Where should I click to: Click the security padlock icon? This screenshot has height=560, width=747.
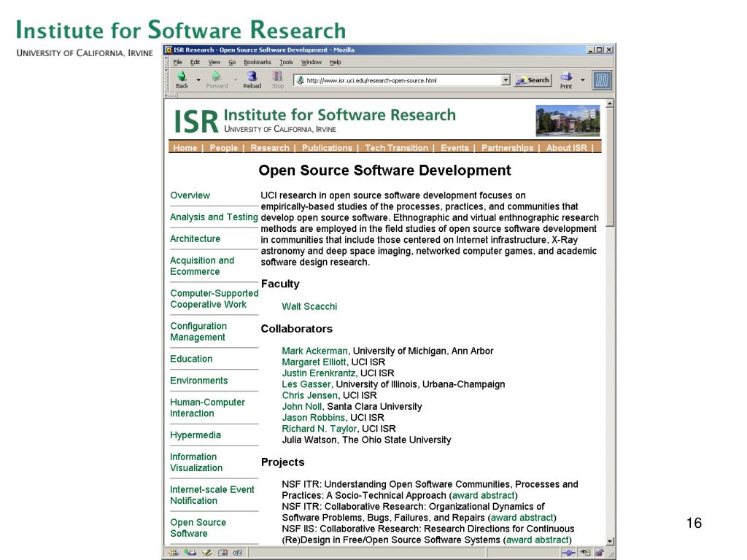pos(600,553)
